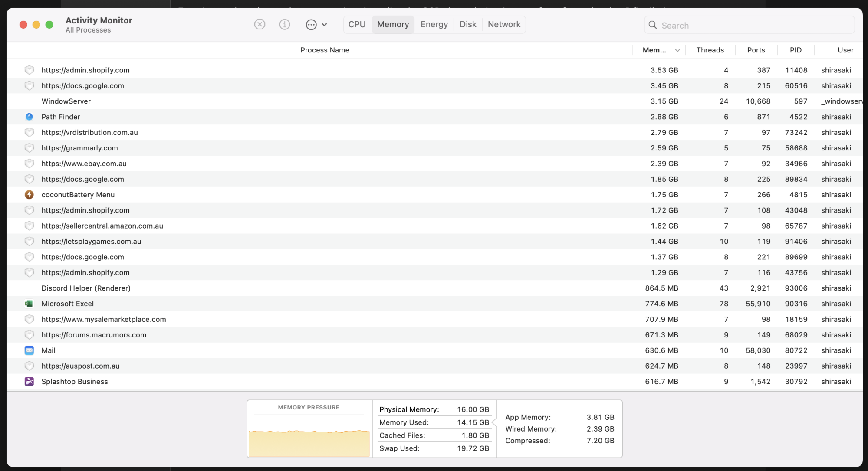This screenshot has width=868, height=471.
Task: Switch to the CPU tab
Action: 357,24
